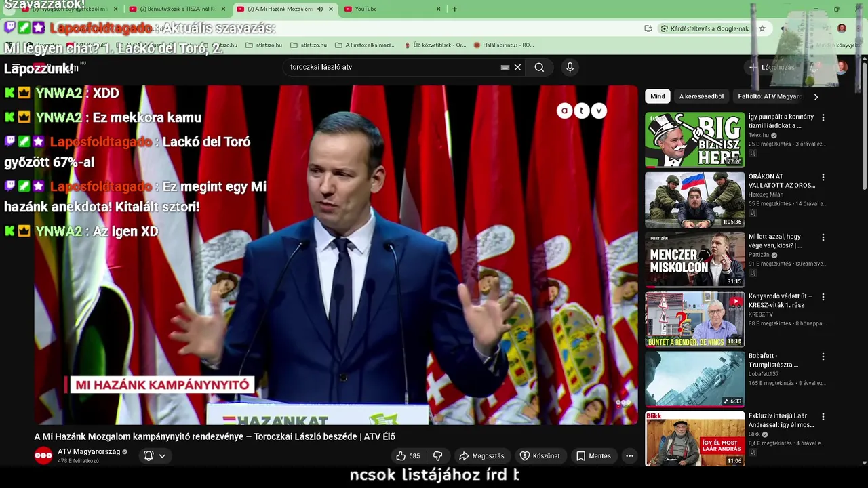Open options for Bobafett Trumplistészta video

point(823,357)
